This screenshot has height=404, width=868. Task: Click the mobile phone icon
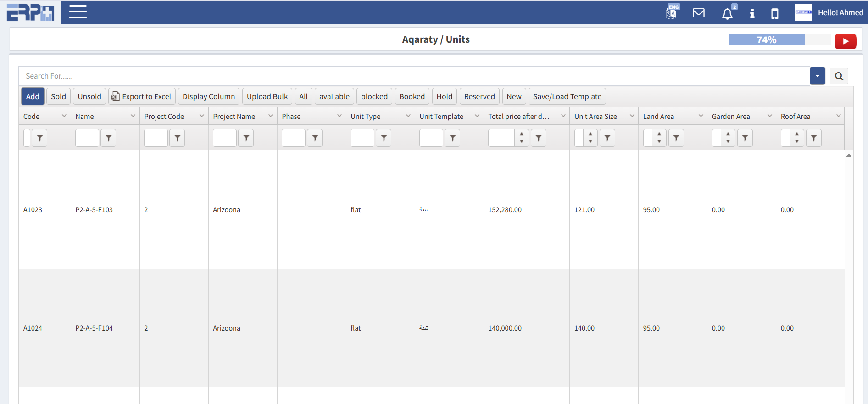coord(774,13)
